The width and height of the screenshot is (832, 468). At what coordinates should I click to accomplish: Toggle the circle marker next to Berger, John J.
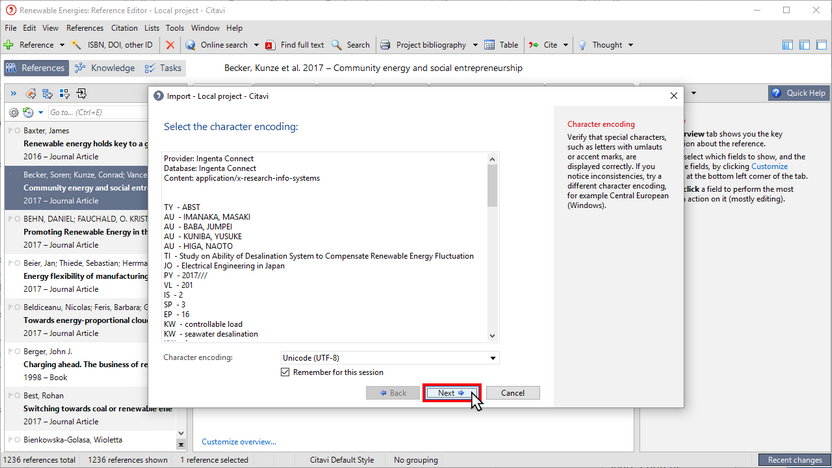pos(18,351)
